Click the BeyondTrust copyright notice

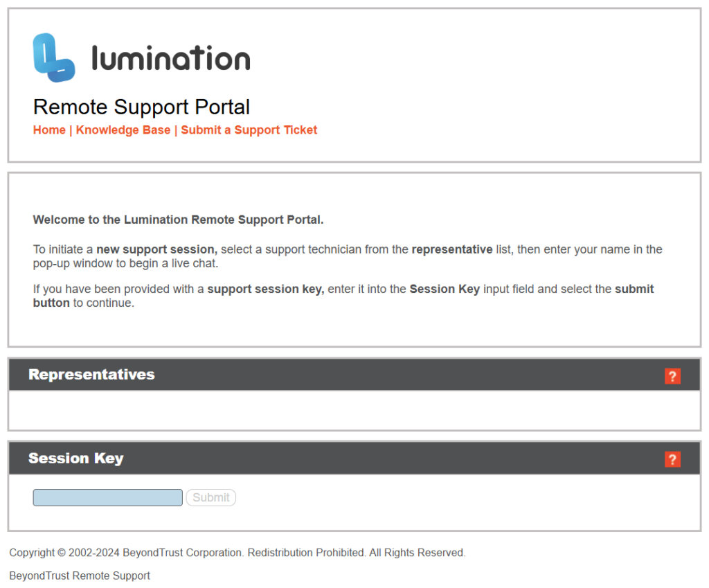[x=237, y=553]
